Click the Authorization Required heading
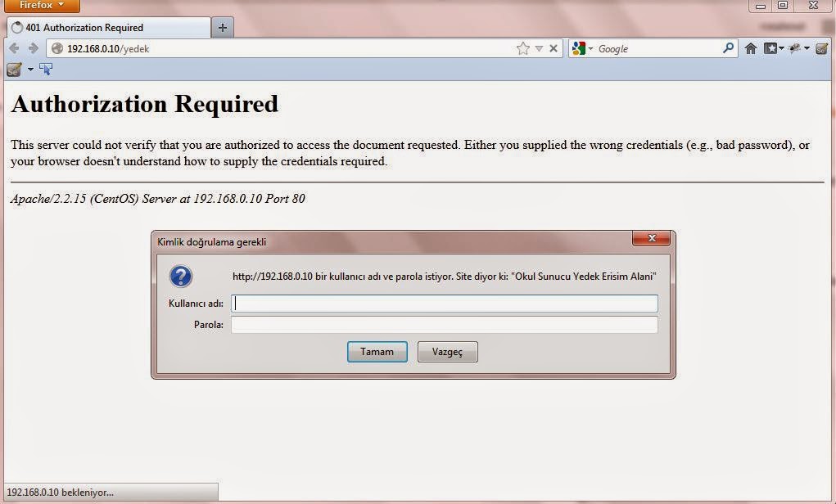The image size is (836, 504). pos(144,104)
